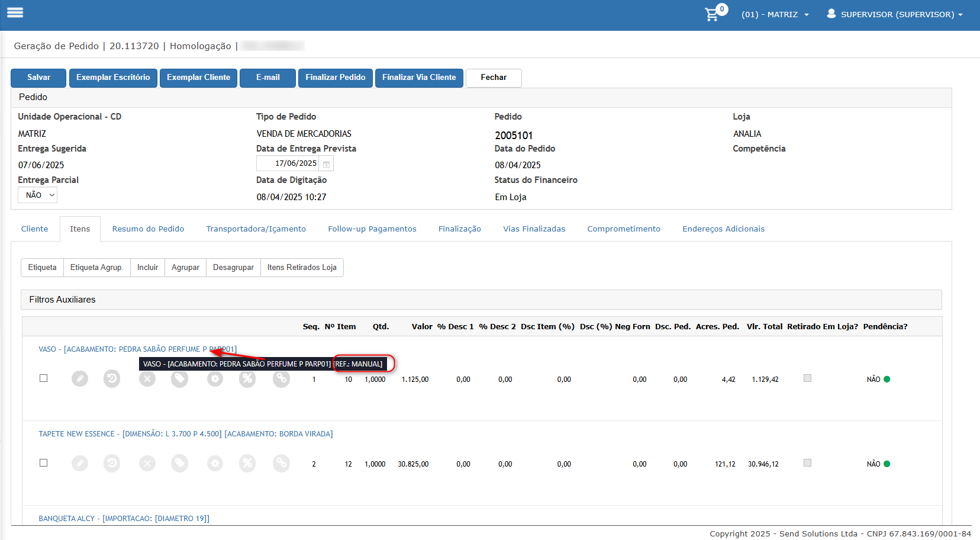Click green pendência status dot in VASO row

pyautogui.click(x=887, y=380)
